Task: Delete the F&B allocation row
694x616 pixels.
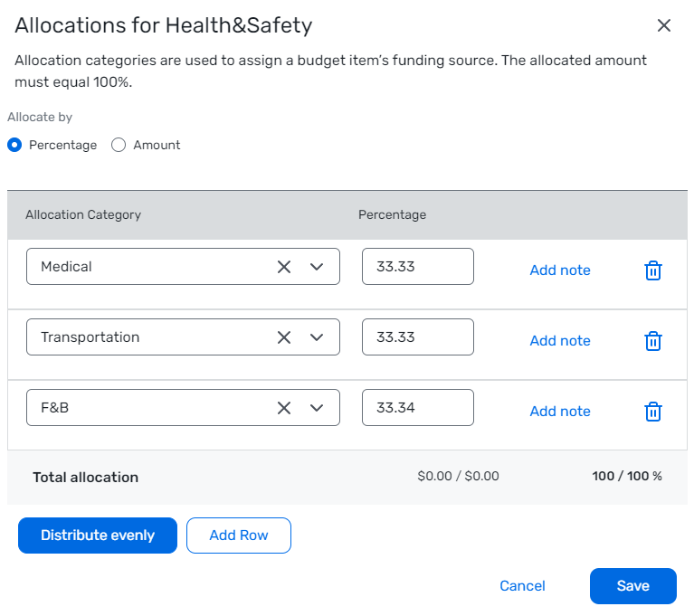Action: [652, 412]
